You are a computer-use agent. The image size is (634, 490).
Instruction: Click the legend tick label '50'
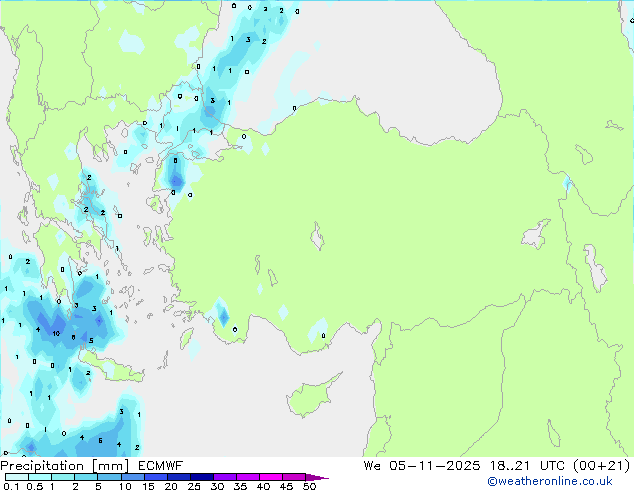(x=310, y=486)
